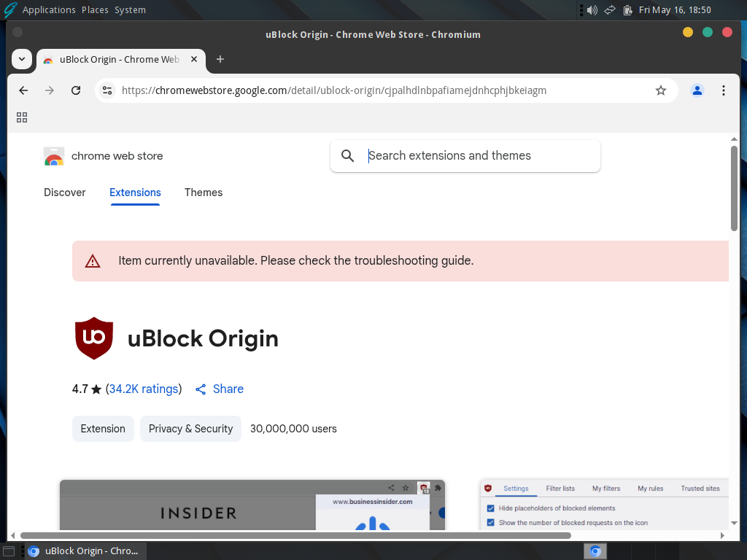
Task: Open the Chromium profile avatar
Action: pos(697,90)
